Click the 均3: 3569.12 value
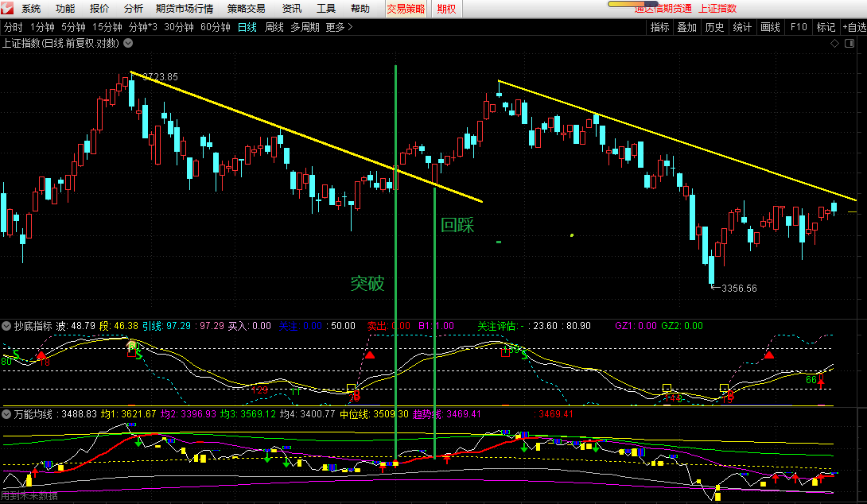Viewport: 867px width, 504px height. pyautogui.click(x=247, y=414)
